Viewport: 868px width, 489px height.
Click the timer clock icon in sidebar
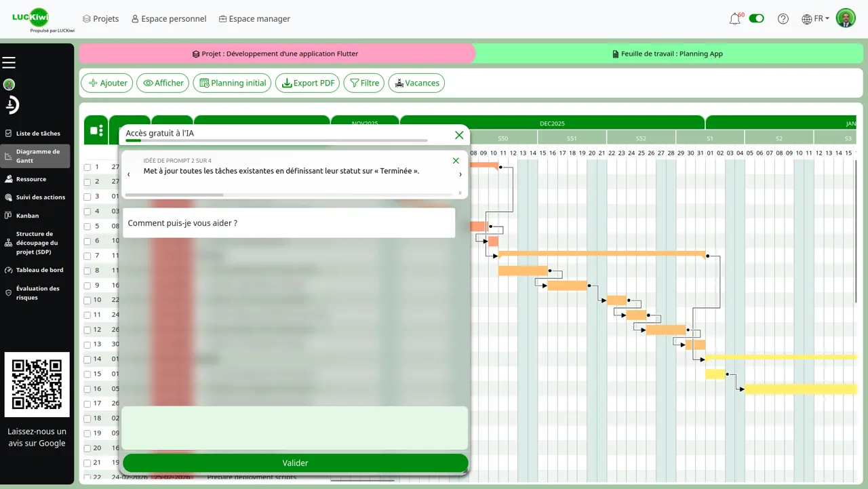point(12,105)
